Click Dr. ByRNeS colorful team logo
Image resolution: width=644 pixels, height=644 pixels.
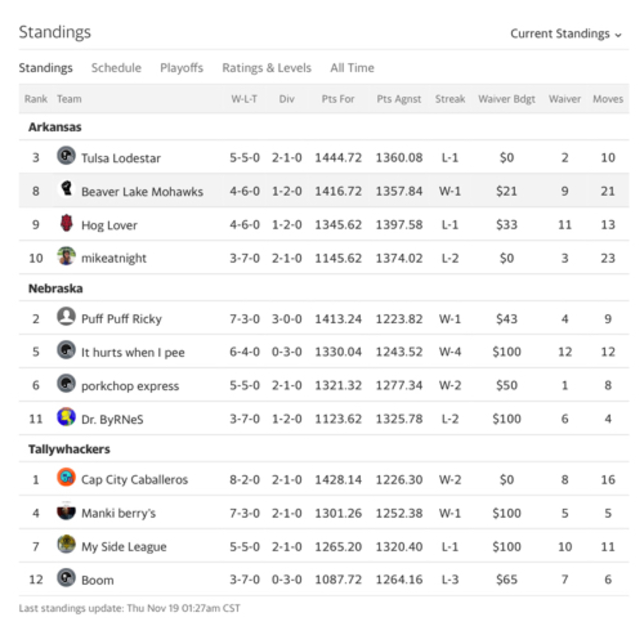[x=66, y=417]
